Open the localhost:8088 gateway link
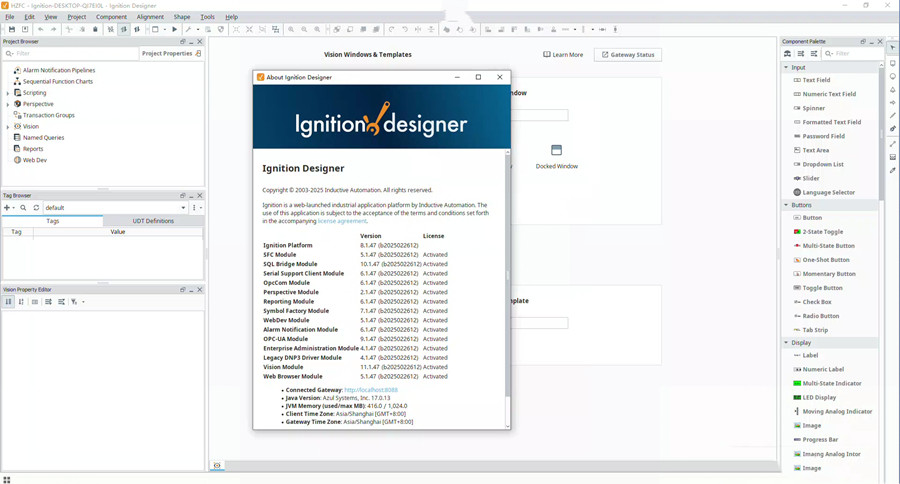 click(371, 390)
